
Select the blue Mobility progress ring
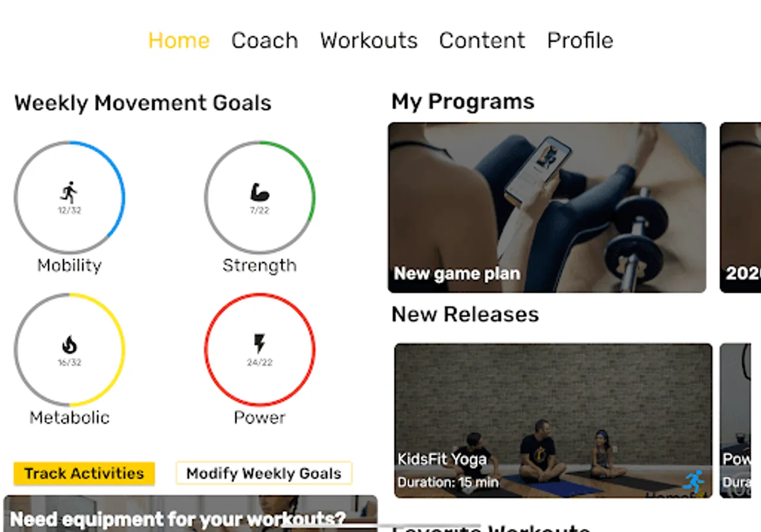coord(69,197)
